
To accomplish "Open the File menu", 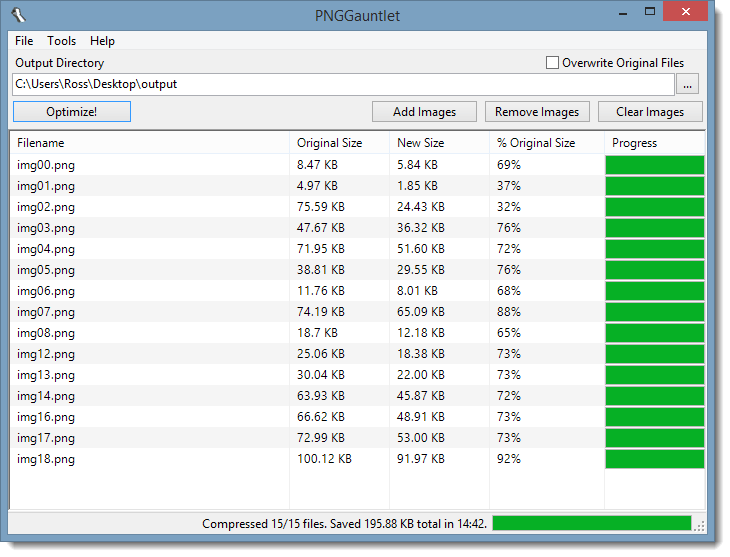I will (x=24, y=41).
